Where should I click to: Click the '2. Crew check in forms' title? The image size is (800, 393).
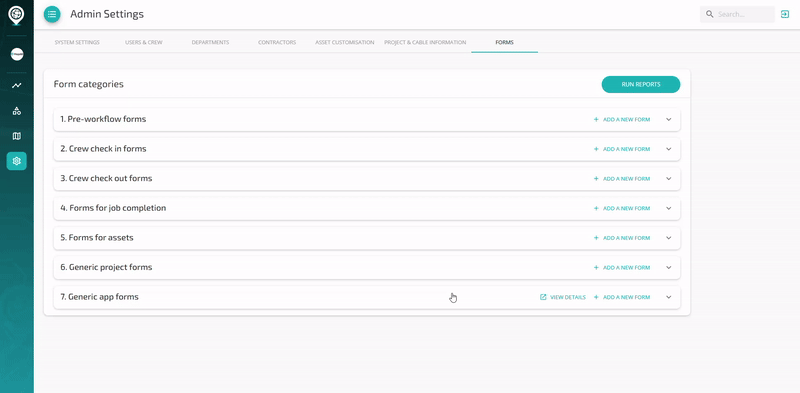coord(103,149)
